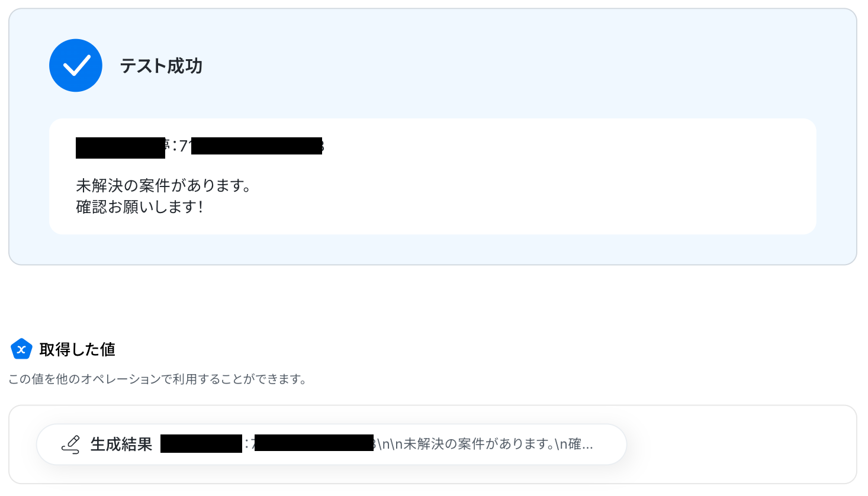Click the pencil icon next to 生成結果
Screen dimensions: 868x496
click(x=71, y=445)
